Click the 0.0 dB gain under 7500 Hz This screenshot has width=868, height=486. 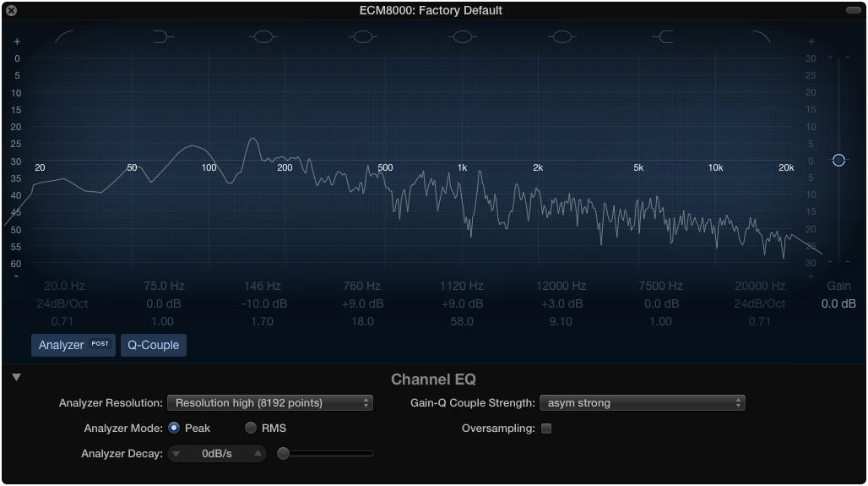661,303
